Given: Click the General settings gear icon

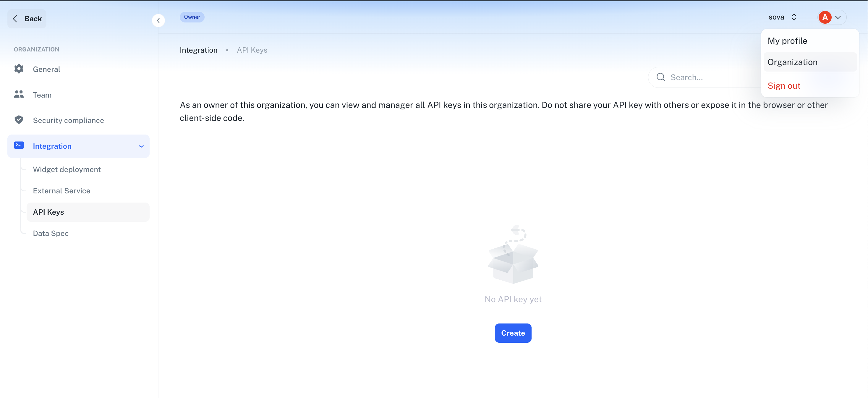Looking at the screenshot, I should 19,69.
